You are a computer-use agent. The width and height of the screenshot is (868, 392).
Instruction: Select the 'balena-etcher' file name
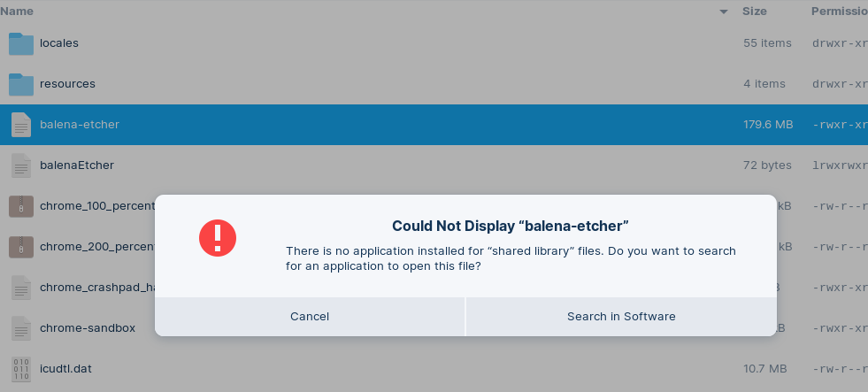pyautogui.click(x=80, y=125)
